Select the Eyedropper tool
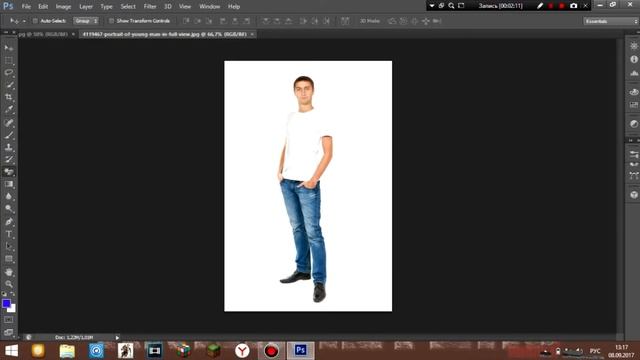Viewport: 640px width, 360px height. 9,109
